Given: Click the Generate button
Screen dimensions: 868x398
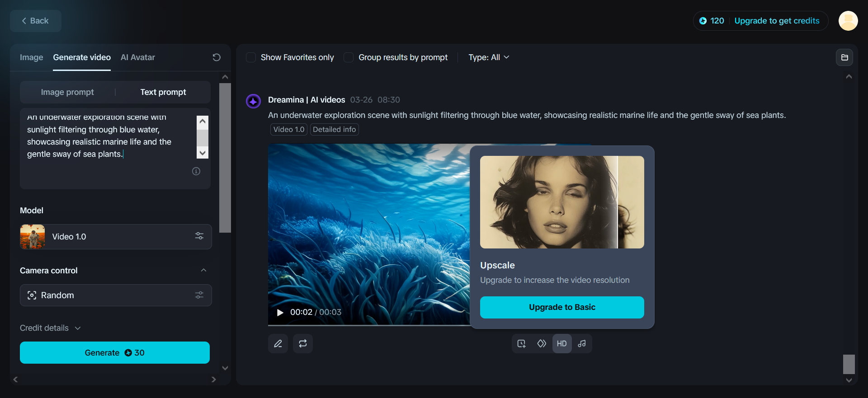Looking at the screenshot, I should click(x=115, y=353).
